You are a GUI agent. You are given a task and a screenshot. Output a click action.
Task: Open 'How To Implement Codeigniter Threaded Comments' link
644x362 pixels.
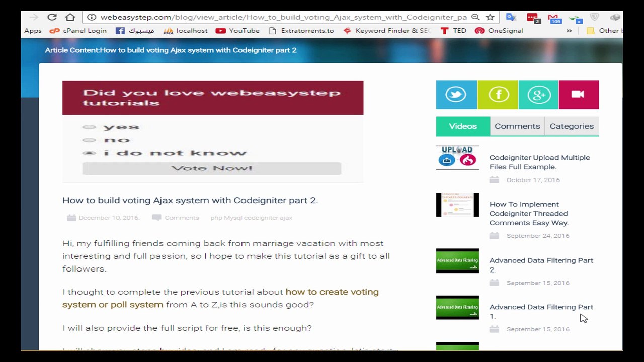point(529,213)
